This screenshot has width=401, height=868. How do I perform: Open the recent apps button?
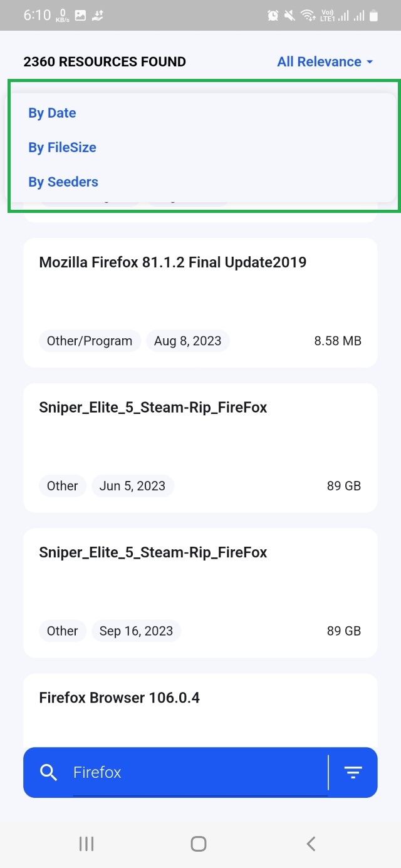(86, 844)
